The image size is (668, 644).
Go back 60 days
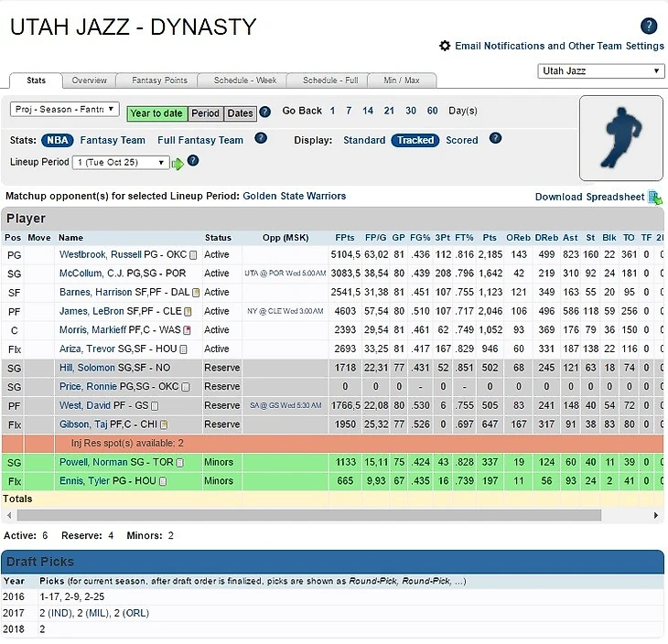[x=433, y=111]
